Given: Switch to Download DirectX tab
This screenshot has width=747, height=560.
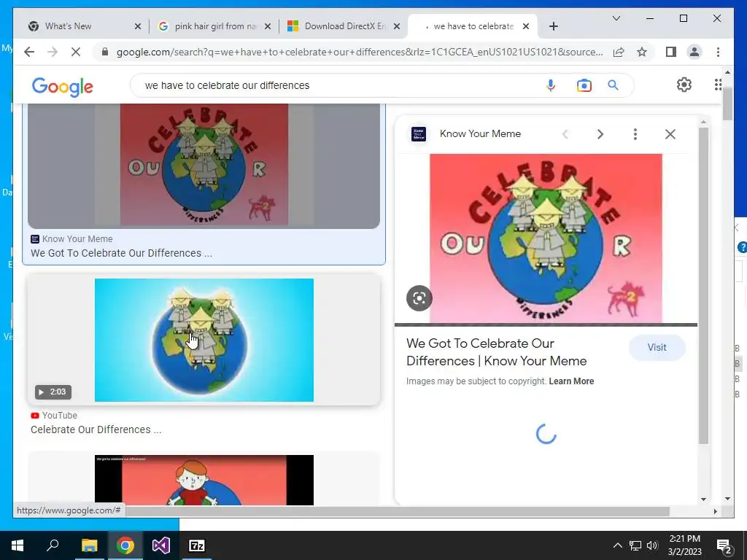Looking at the screenshot, I should click(x=344, y=26).
